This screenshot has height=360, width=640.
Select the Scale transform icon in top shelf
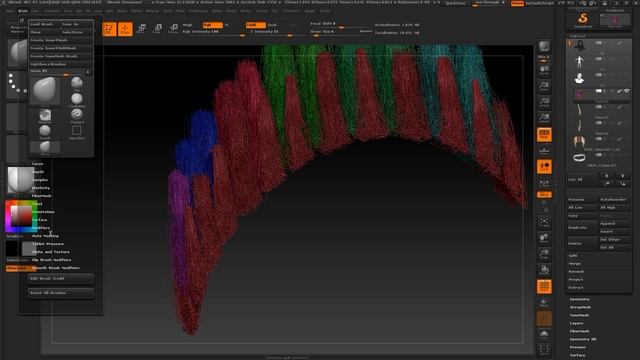coord(157,29)
